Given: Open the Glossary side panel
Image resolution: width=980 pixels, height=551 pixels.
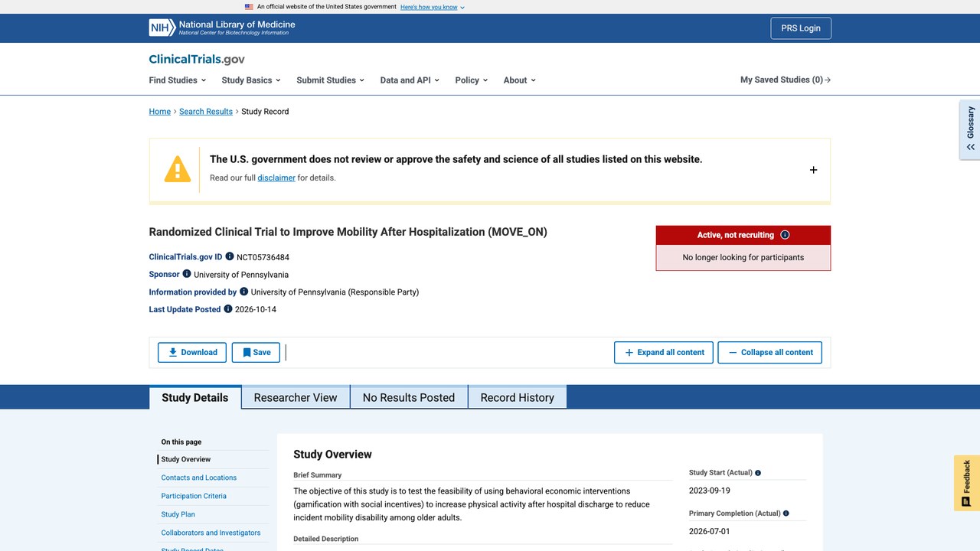Looking at the screenshot, I should (970, 129).
